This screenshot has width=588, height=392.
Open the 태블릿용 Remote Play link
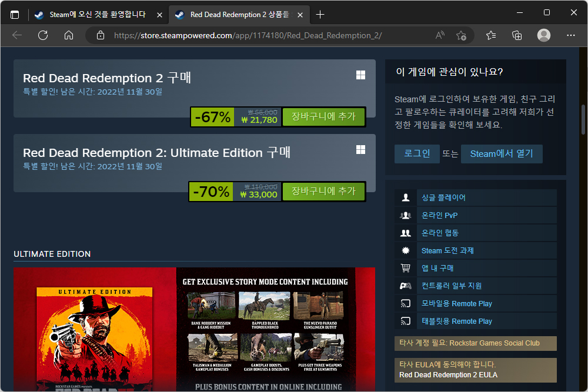pyautogui.click(x=456, y=321)
